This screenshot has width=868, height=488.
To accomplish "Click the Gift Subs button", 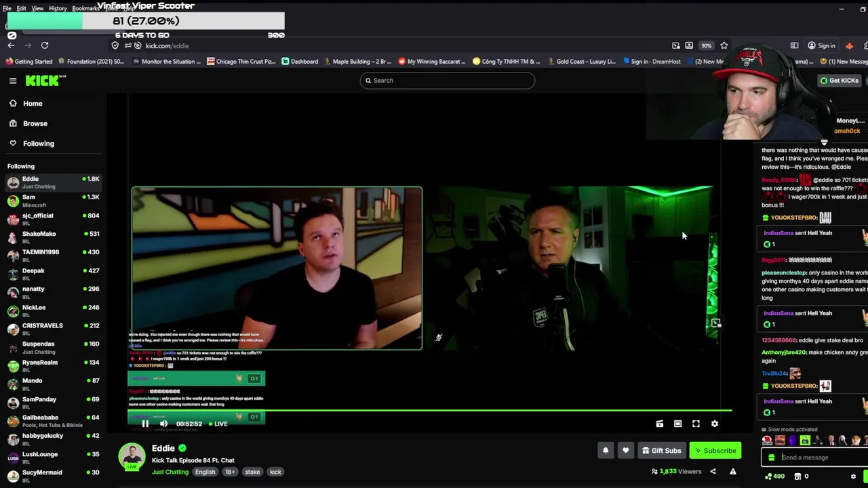I will [662, 451].
